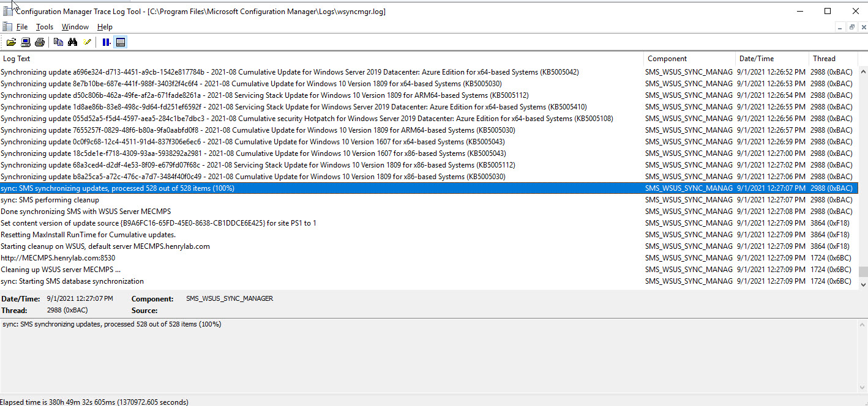Click the Open on Server computer icon
The height and width of the screenshot is (406, 868).
coord(26,42)
